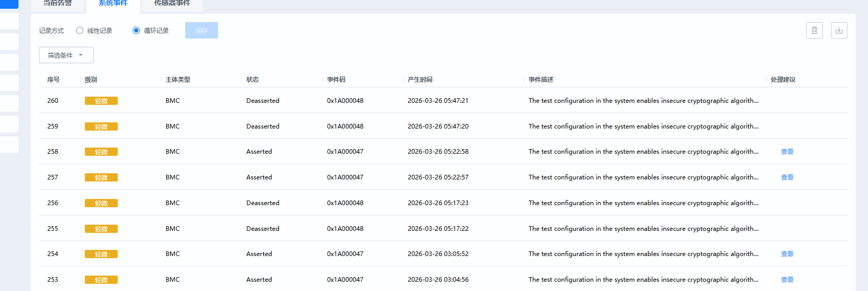Click the trash icon to clear events
Screen dimensions: 868x291
coord(814,30)
